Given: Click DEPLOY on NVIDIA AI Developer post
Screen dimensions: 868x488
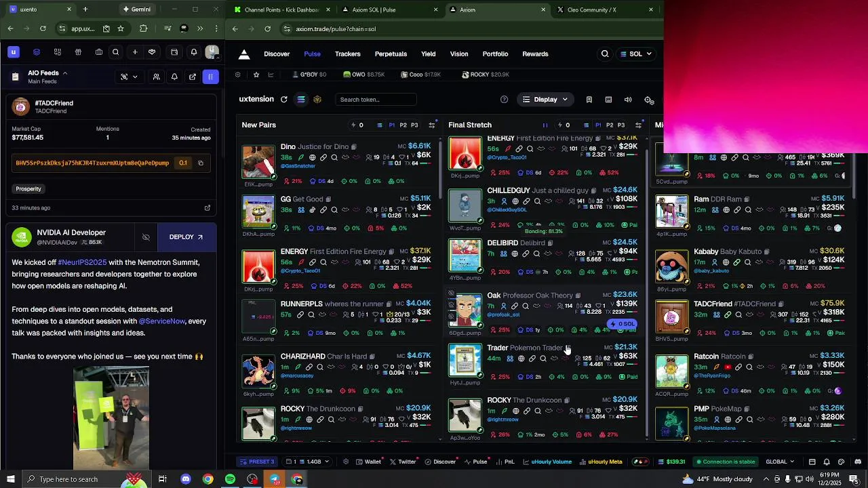Looking at the screenshot, I should click(x=186, y=237).
